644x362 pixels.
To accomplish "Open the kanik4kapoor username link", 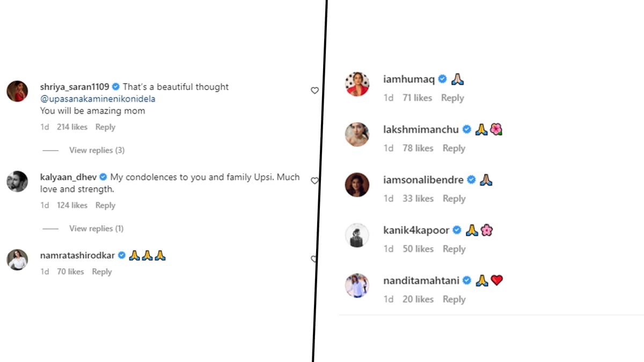I will 416,230.
